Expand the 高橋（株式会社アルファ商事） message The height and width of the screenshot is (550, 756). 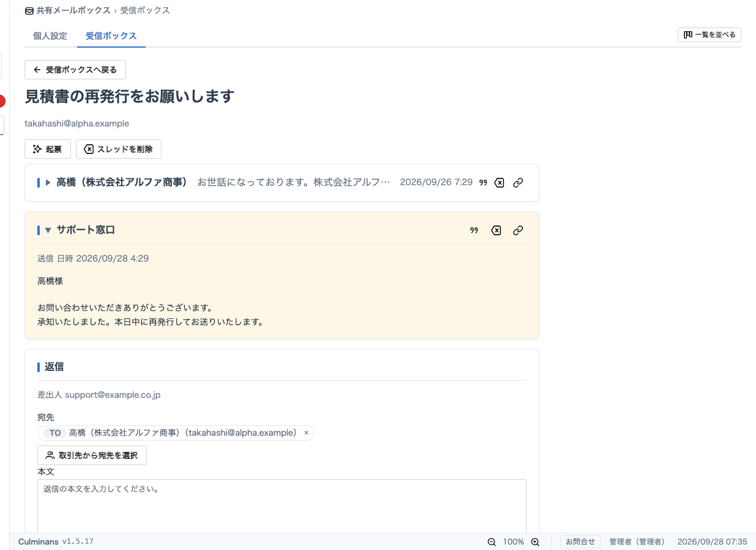(x=48, y=183)
